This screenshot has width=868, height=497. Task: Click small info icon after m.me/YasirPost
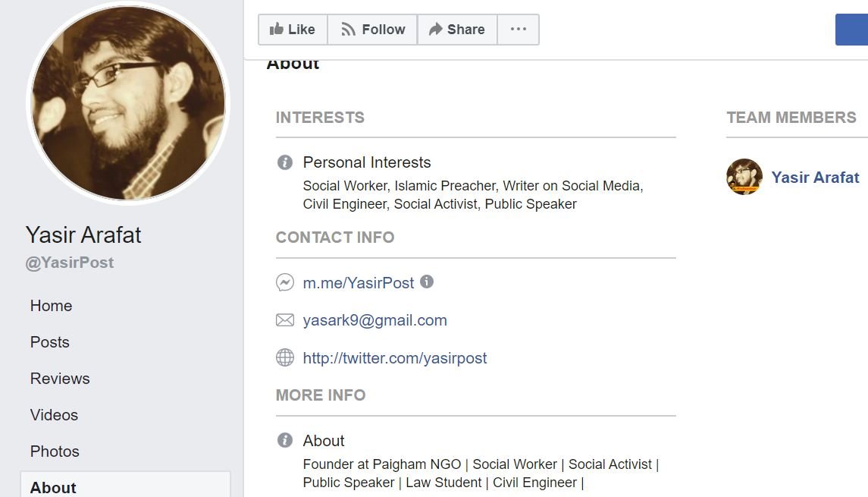click(427, 282)
